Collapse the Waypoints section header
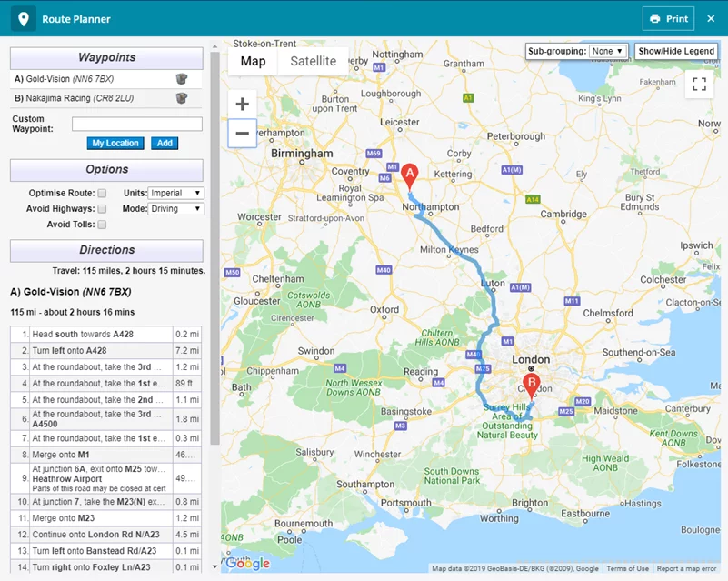The image size is (728, 581). point(106,57)
